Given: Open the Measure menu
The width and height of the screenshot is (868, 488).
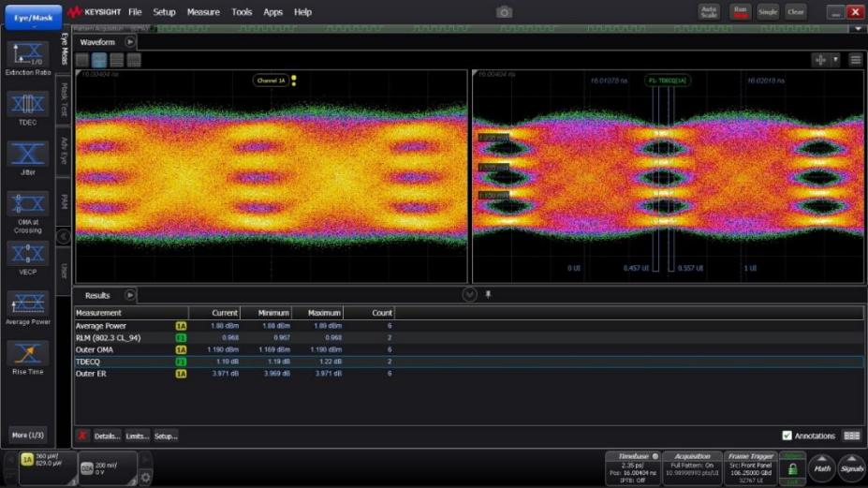Looking at the screenshot, I should click(203, 12).
